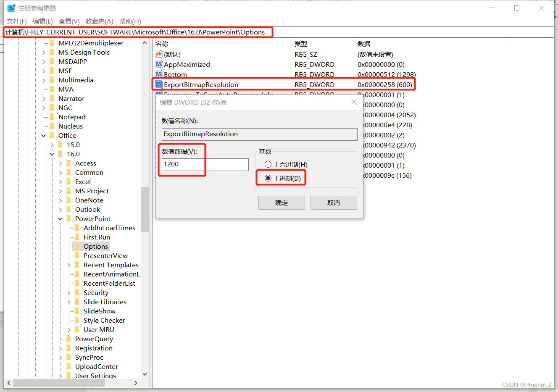Click the SlideShow folder icon

coord(77,311)
